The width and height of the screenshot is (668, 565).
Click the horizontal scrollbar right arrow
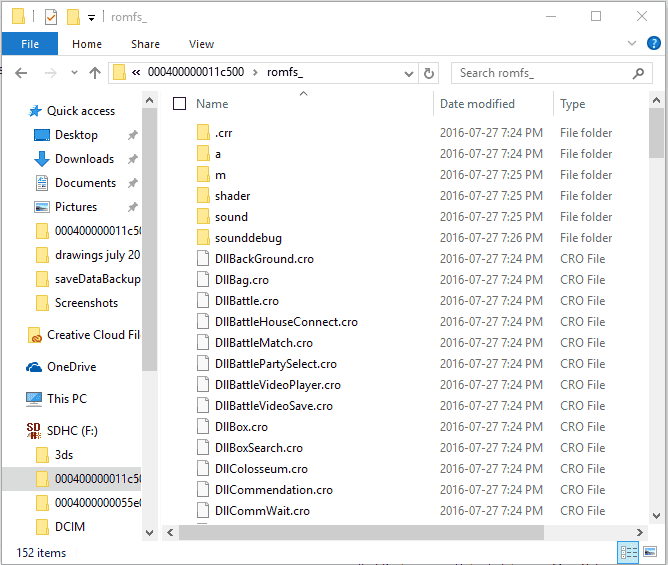(x=639, y=532)
